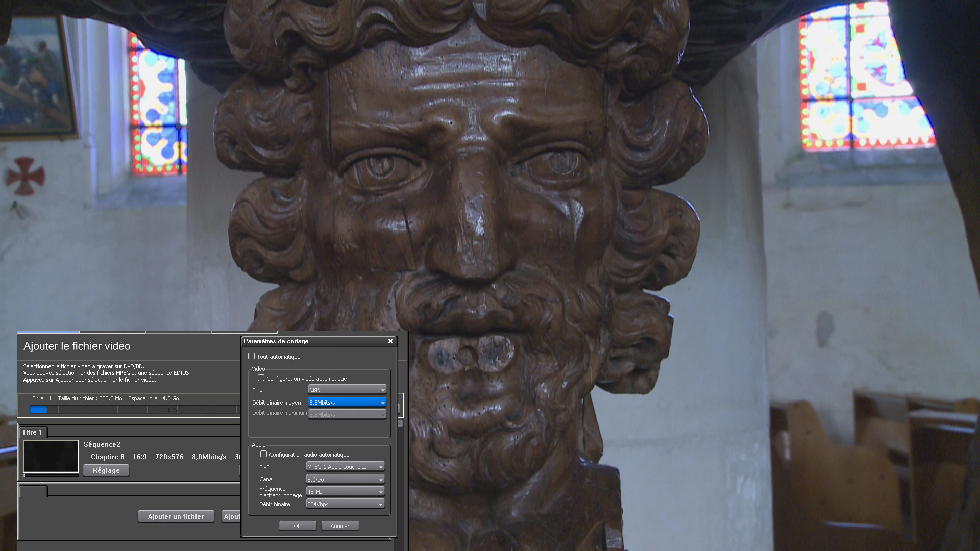
Task: Toggle Configuration audio automatique checkbox
Action: [263, 454]
